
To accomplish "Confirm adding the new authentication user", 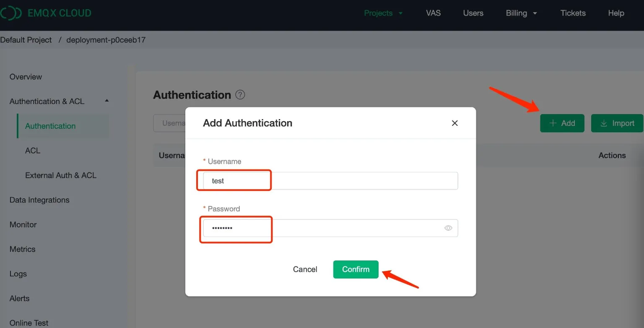I will point(356,269).
